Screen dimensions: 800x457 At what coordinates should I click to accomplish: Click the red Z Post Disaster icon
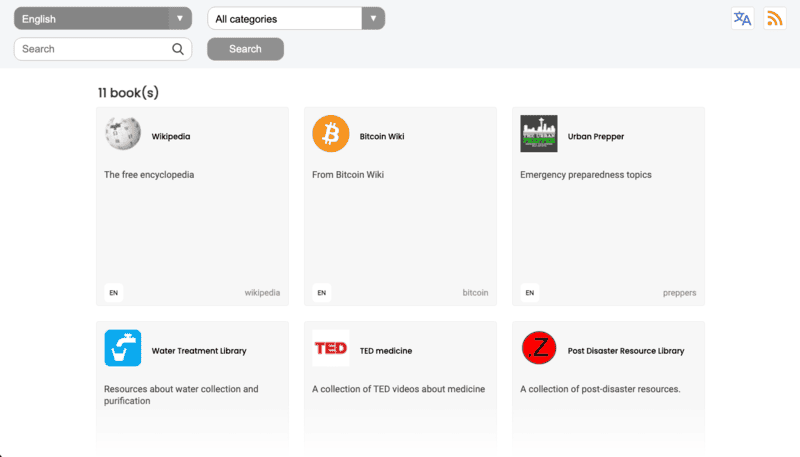point(539,348)
